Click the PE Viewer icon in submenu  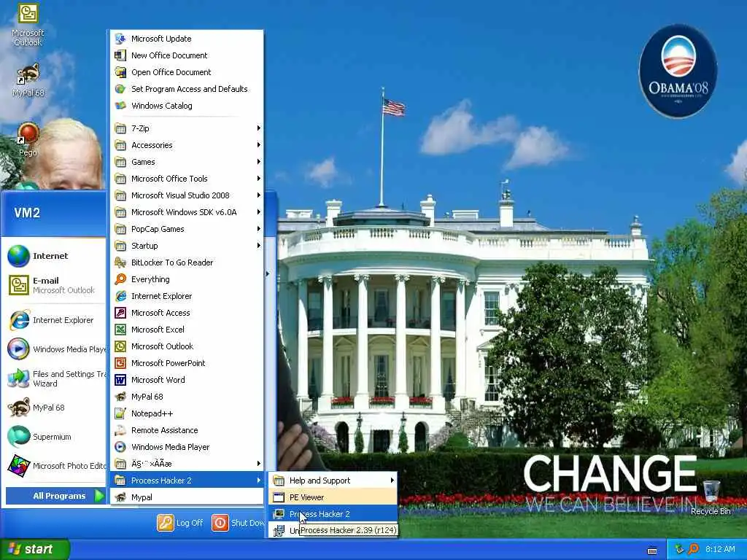pos(279,497)
